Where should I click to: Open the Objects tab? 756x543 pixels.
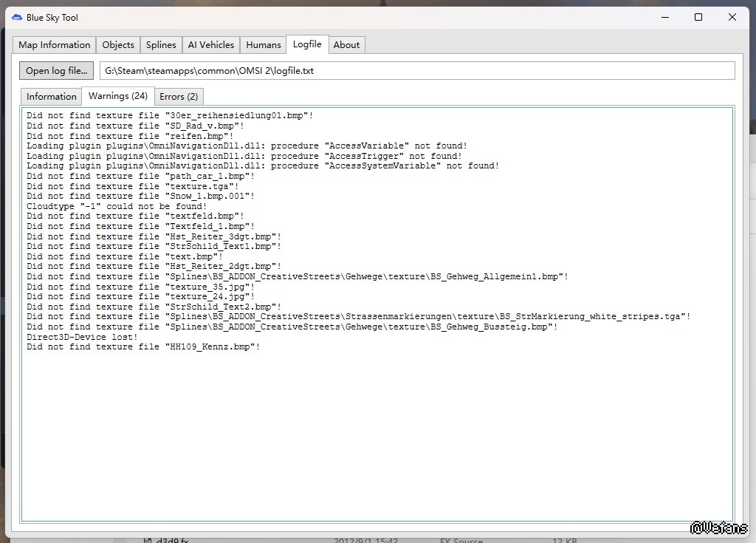[118, 45]
